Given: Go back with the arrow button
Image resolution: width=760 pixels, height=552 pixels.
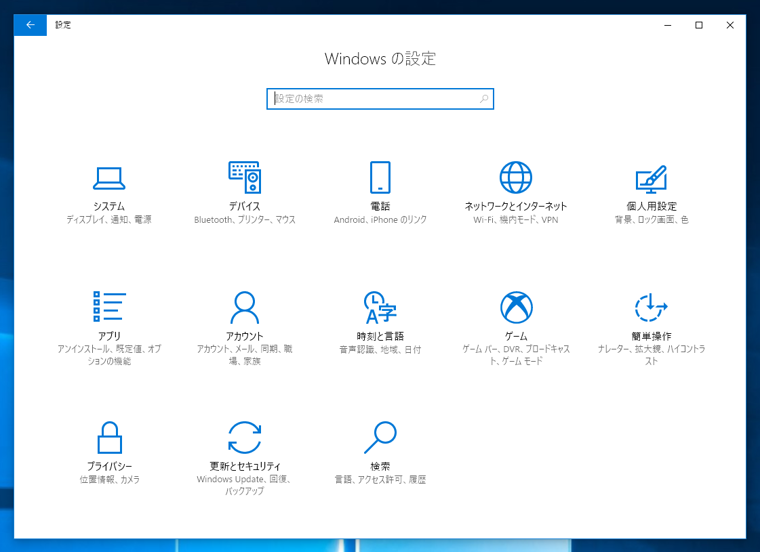Looking at the screenshot, I should [x=31, y=25].
